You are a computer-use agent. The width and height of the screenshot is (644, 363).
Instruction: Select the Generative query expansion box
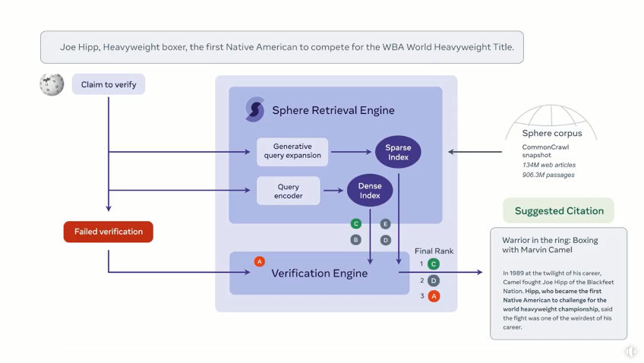[292, 152]
